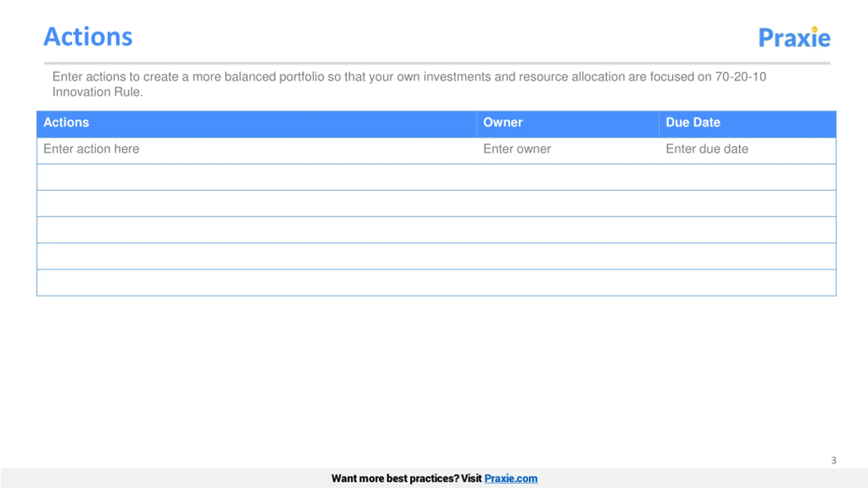Click the page number 3
Viewport: 868px width, 488px height.
(x=833, y=460)
